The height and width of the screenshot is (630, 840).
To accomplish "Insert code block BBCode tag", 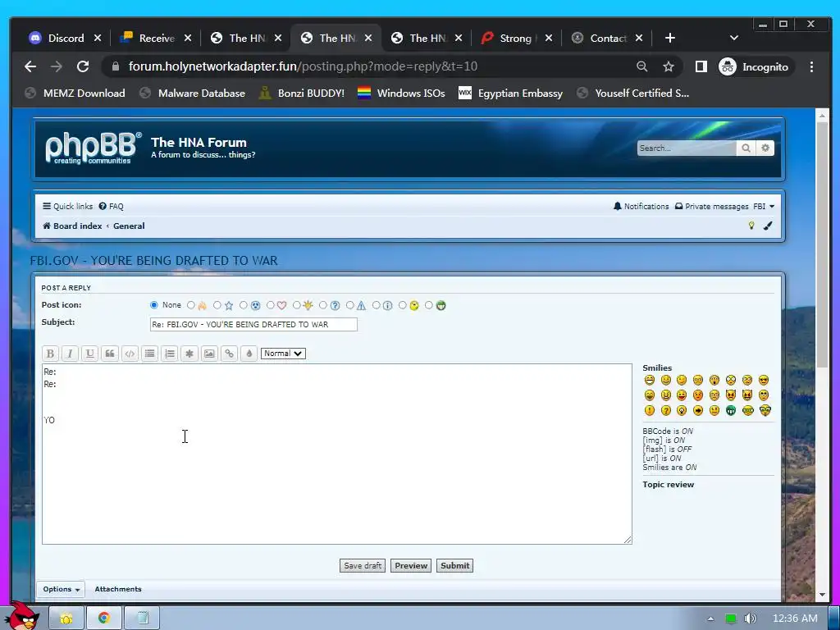I will 130,354.
